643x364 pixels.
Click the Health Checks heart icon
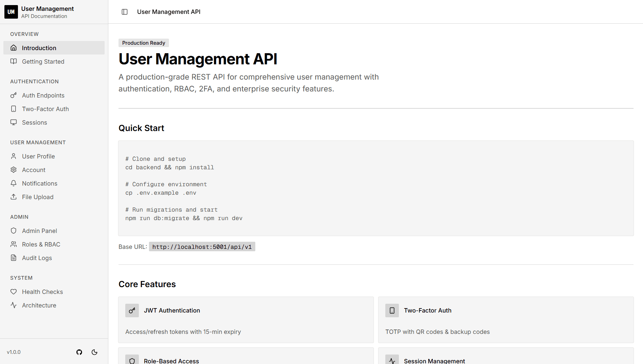tap(14, 292)
